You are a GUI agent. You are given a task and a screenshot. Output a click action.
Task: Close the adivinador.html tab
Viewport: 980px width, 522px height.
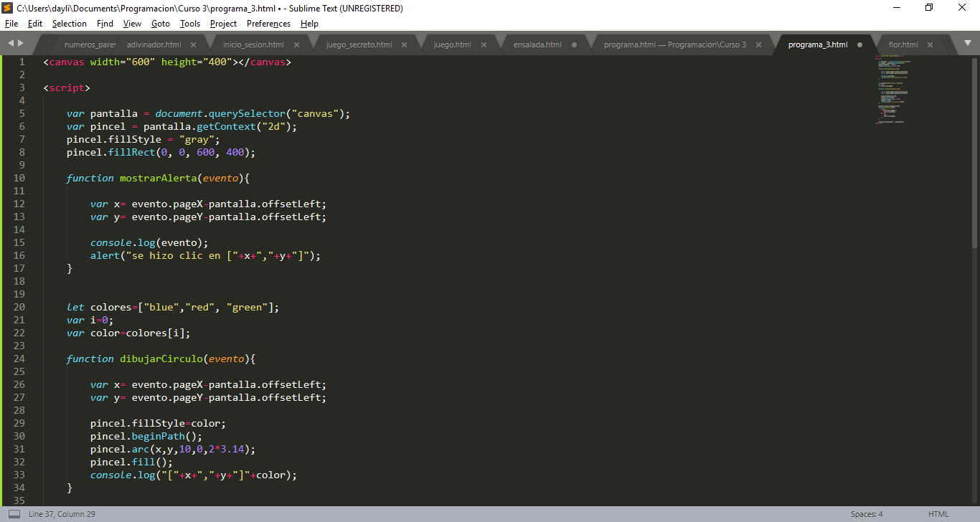(x=193, y=44)
